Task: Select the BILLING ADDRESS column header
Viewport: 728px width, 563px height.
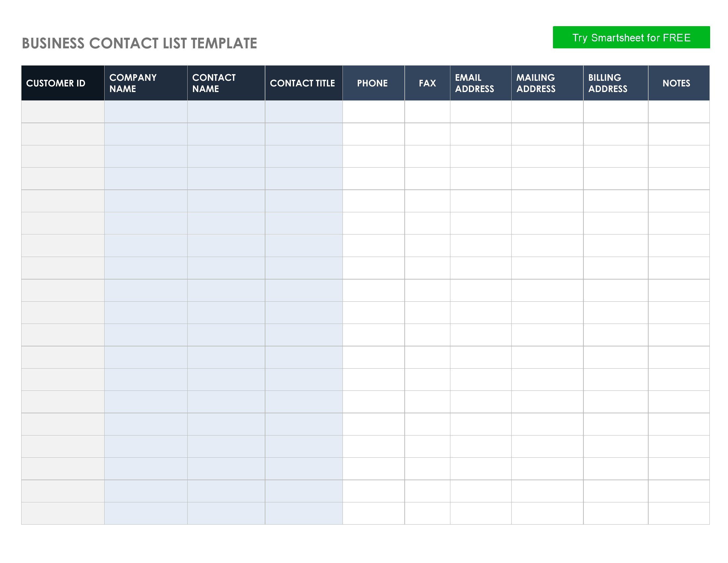Action: coord(616,83)
